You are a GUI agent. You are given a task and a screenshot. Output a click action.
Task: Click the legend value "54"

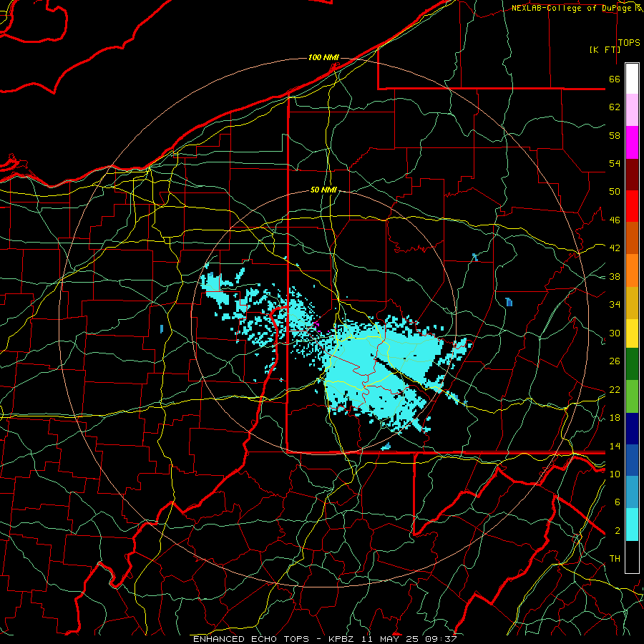click(x=615, y=163)
